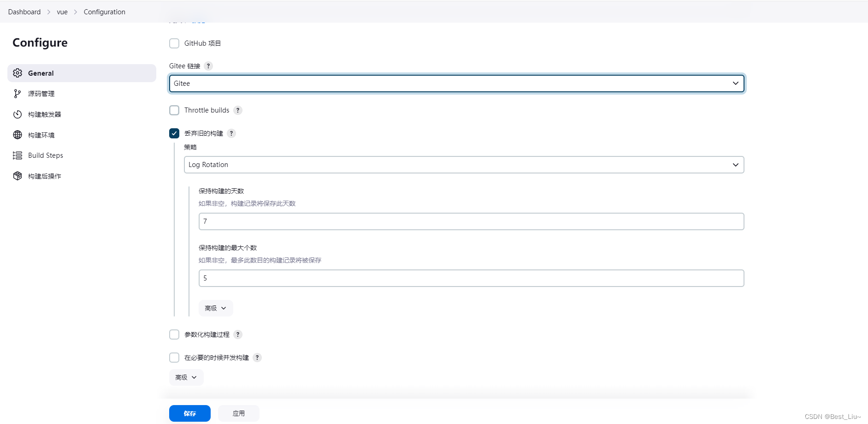
Task: Click the clock icon beside 构建触发器
Action: pos(17,114)
